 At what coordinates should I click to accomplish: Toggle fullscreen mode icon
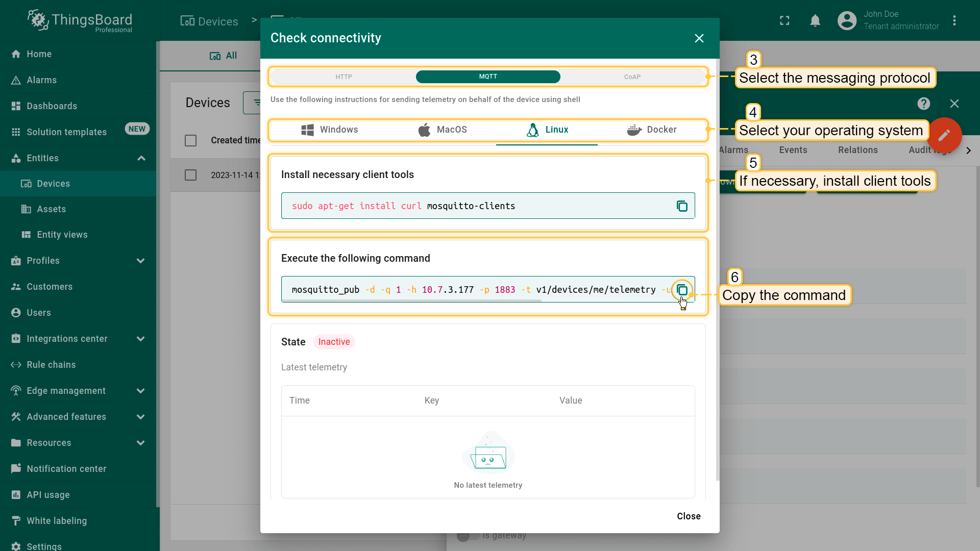(785, 20)
